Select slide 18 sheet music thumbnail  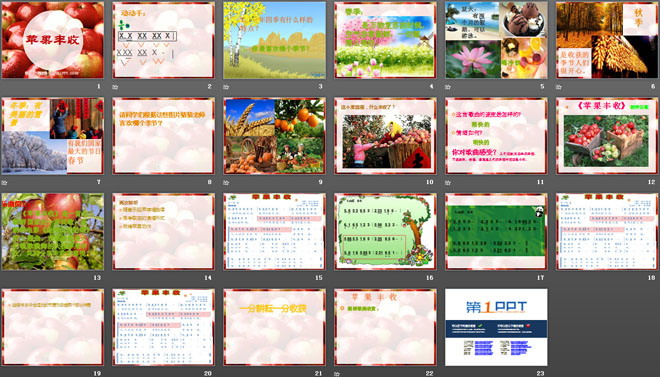click(607, 231)
